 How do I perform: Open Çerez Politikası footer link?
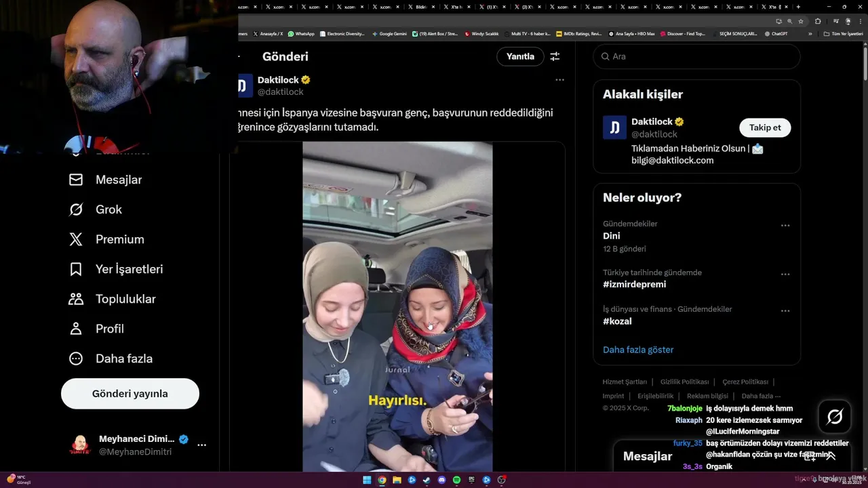point(745,382)
